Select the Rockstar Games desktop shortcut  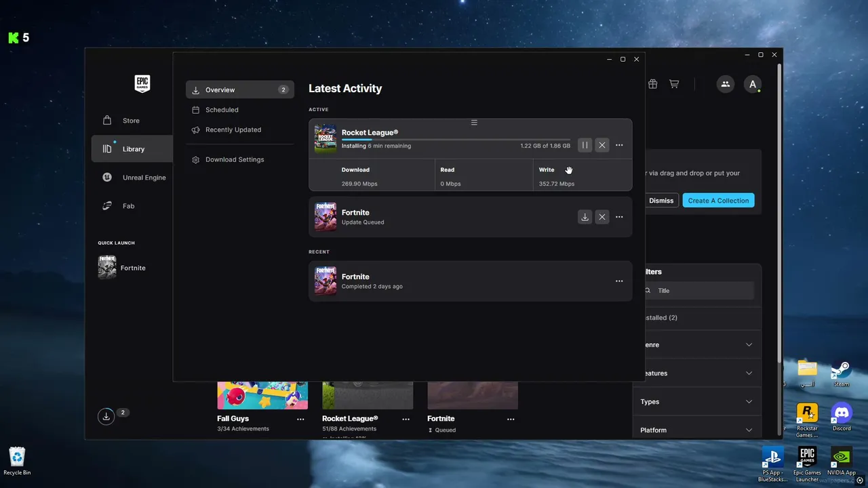[807, 421]
